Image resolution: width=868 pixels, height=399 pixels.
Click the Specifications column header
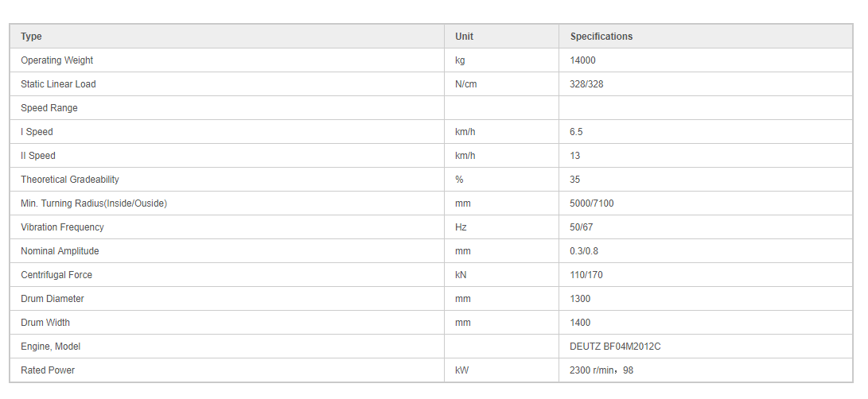[x=601, y=37]
